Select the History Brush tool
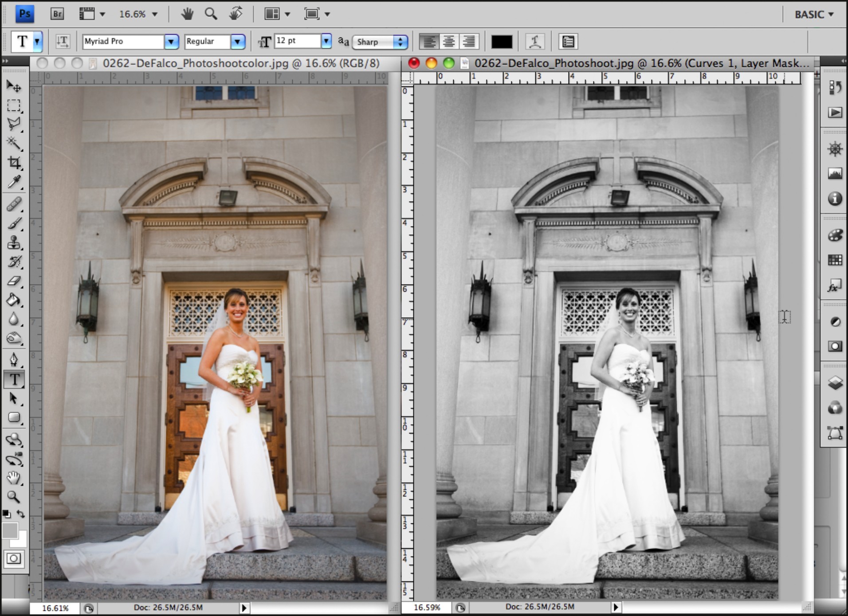Image resolution: width=848 pixels, height=616 pixels. pyautogui.click(x=14, y=261)
